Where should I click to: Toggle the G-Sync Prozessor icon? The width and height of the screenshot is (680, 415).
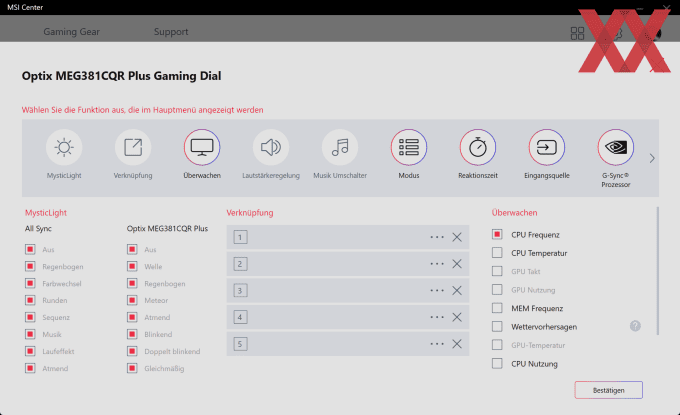[616, 147]
